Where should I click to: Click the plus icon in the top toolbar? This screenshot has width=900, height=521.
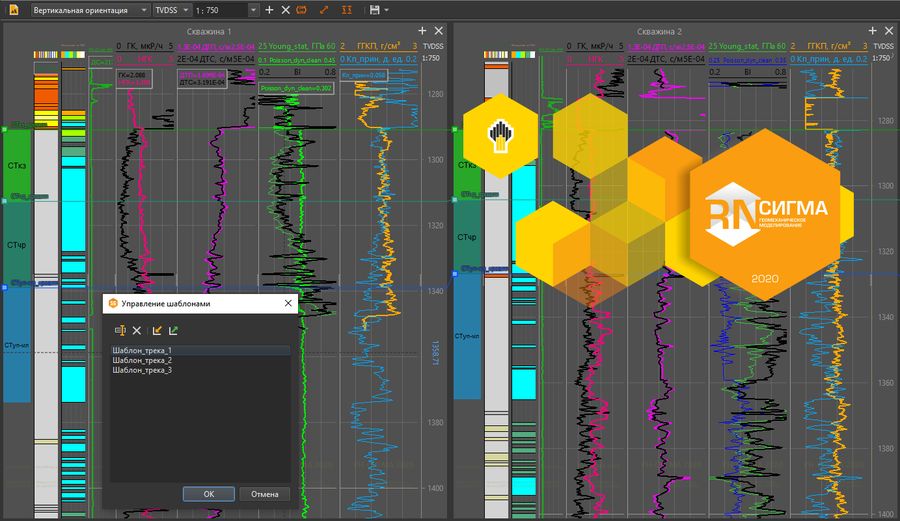pos(270,9)
